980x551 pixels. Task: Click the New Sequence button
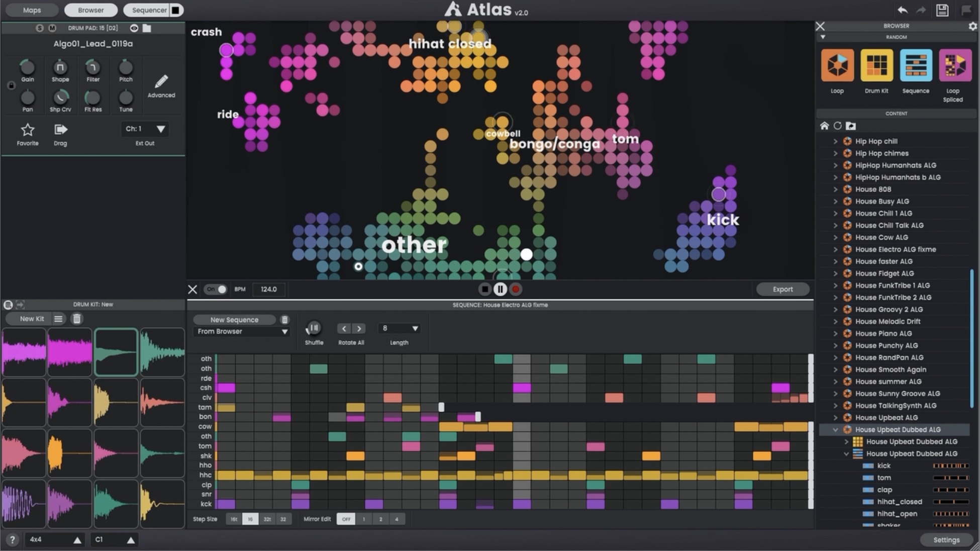234,320
